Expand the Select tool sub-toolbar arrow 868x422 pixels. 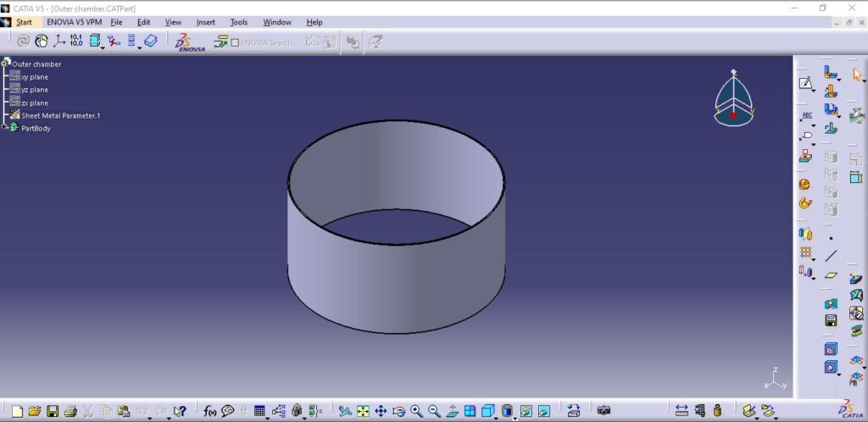864,81
